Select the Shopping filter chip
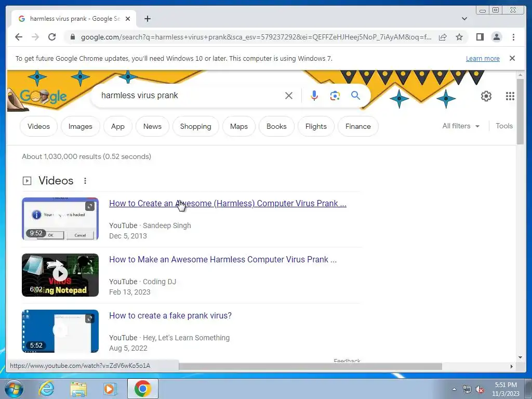Image resolution: width=532 pixels, height=399 pixels. tap(196, 126)
